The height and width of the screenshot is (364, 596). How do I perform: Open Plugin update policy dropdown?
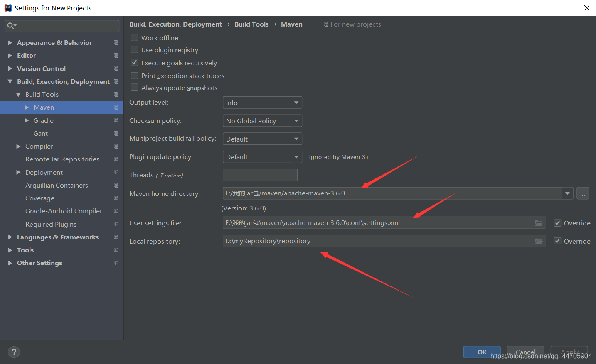tap(262, 157)
